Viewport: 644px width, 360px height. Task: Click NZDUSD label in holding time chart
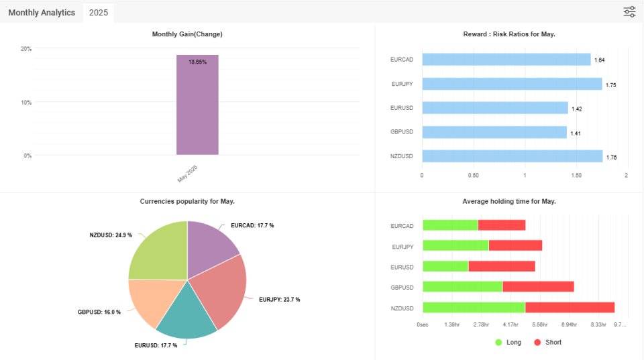point(402,308)
